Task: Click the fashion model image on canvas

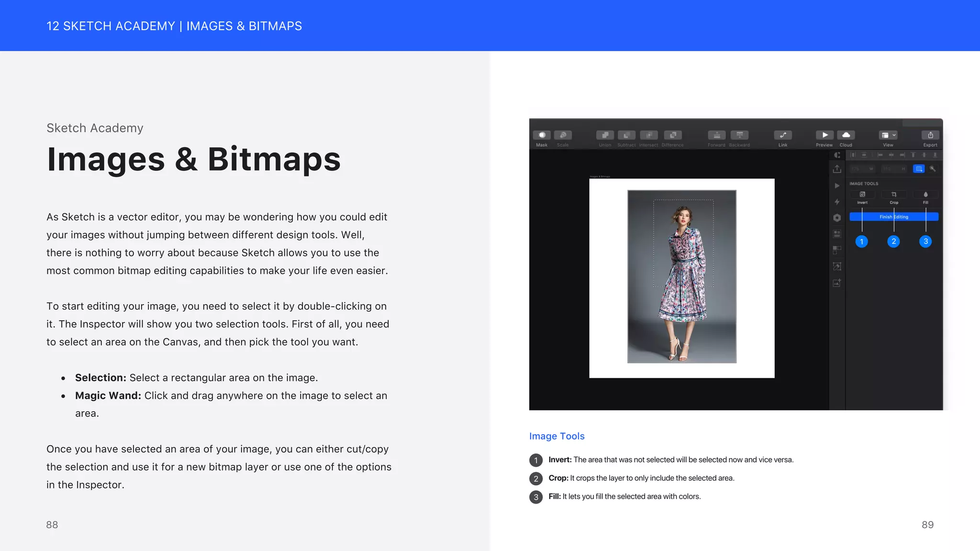Action: pyautogui.click(x=681, y=276)
